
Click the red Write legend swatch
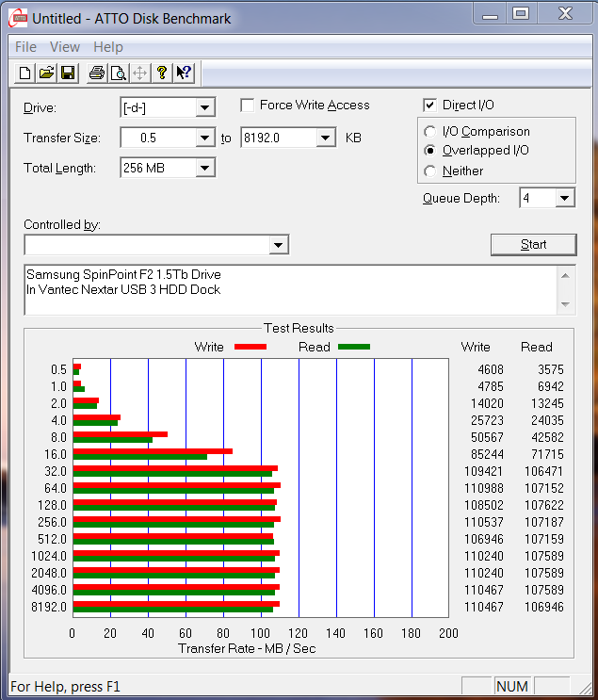pos(250,347)
